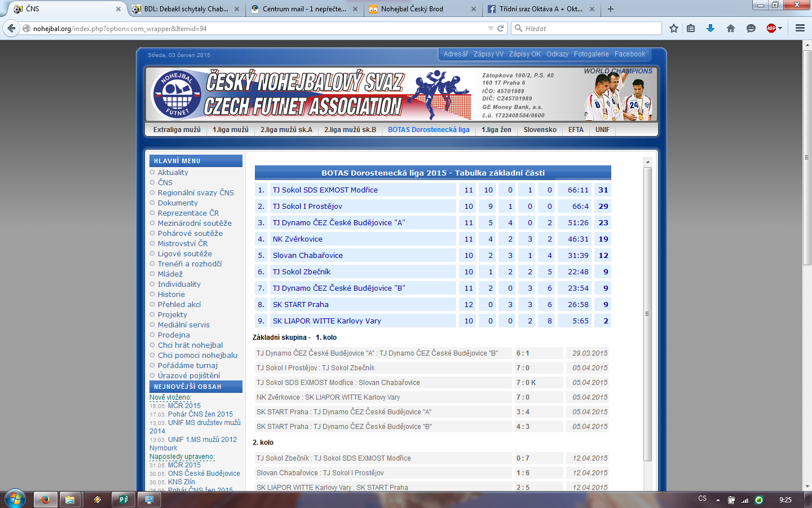Reload the page with refresh icon
Screen dimensions: 812x508
click(500, 28)
